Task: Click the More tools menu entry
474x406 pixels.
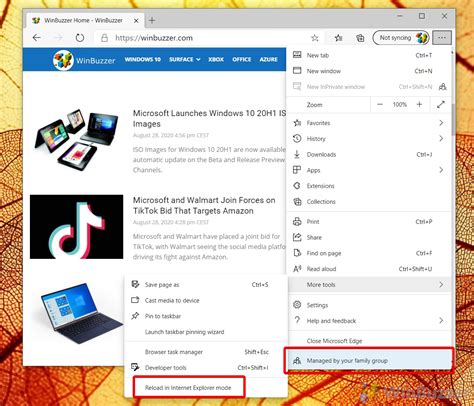Action: pyautogui.click(x=369, y=285)
